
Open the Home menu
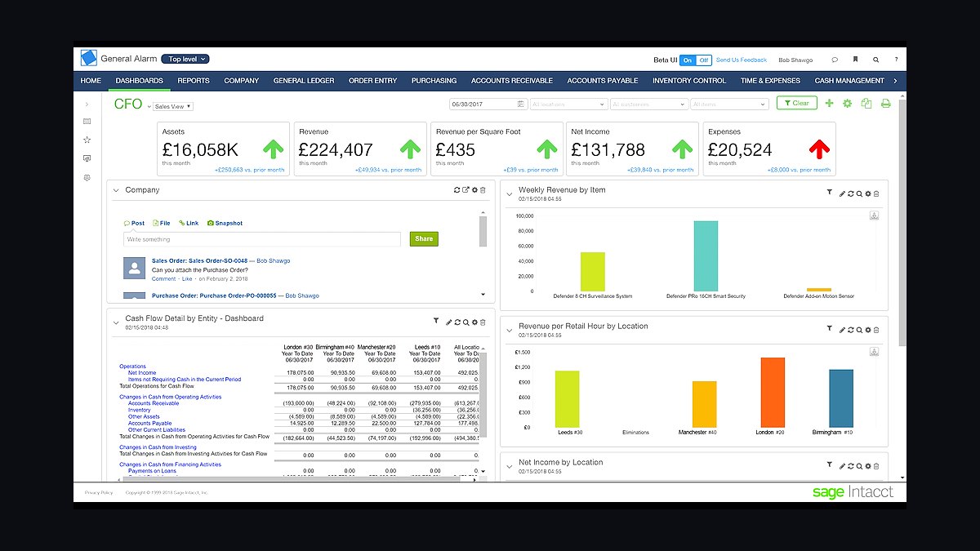point(91,81)
